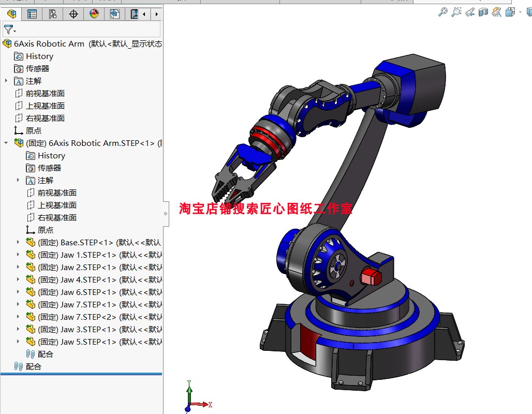Click the View Orientation cube icon
532x414 pixels.
coord(510,12)
